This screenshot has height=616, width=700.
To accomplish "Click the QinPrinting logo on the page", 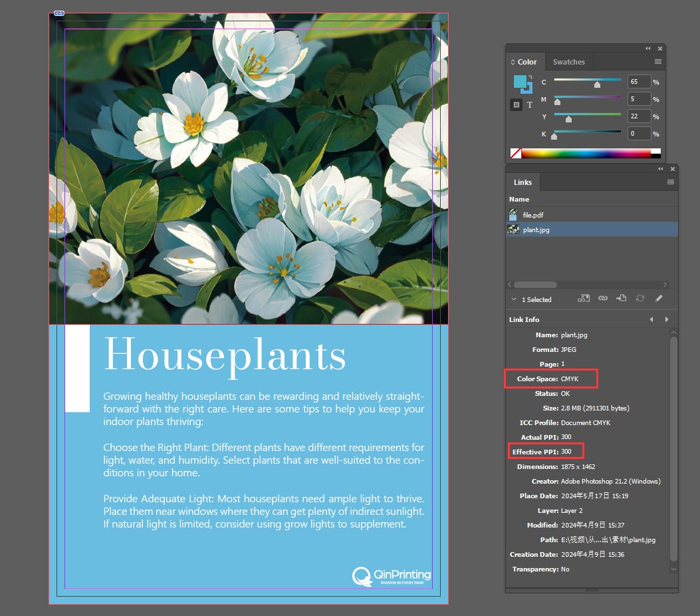I will (x=392, y=576).
